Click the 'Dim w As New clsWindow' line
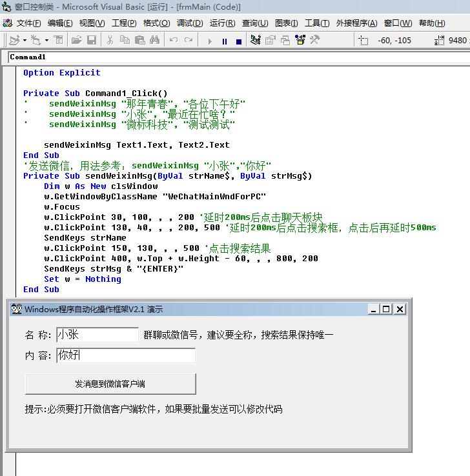 tap(101, 186)
